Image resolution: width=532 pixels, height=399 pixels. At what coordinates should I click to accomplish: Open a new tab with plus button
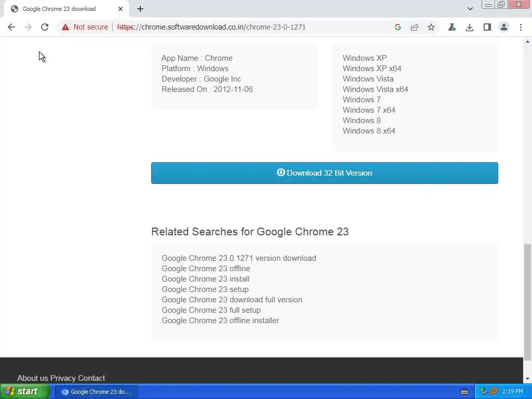pyautogui.click(x=140, y=9)
